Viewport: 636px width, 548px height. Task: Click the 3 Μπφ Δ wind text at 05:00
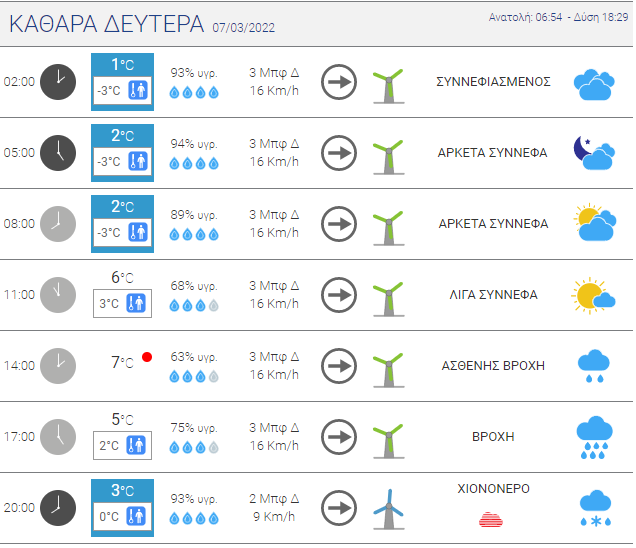[x=274, y=143]
